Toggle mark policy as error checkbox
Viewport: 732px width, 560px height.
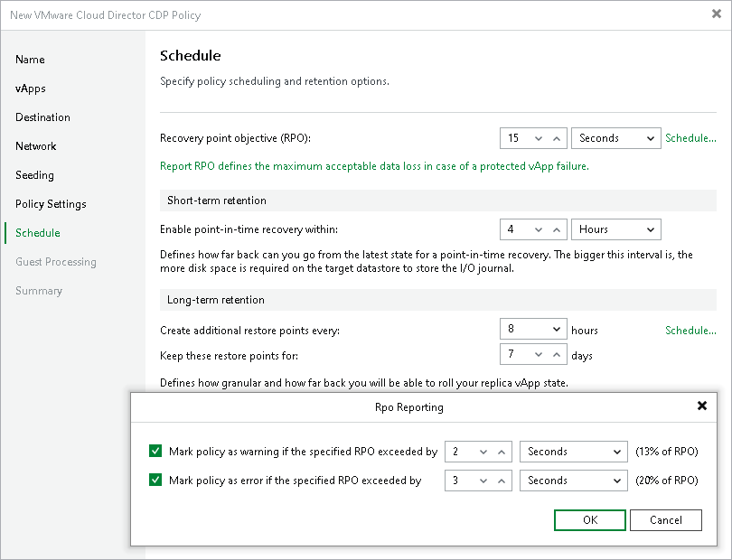click(x=155, y=480)
